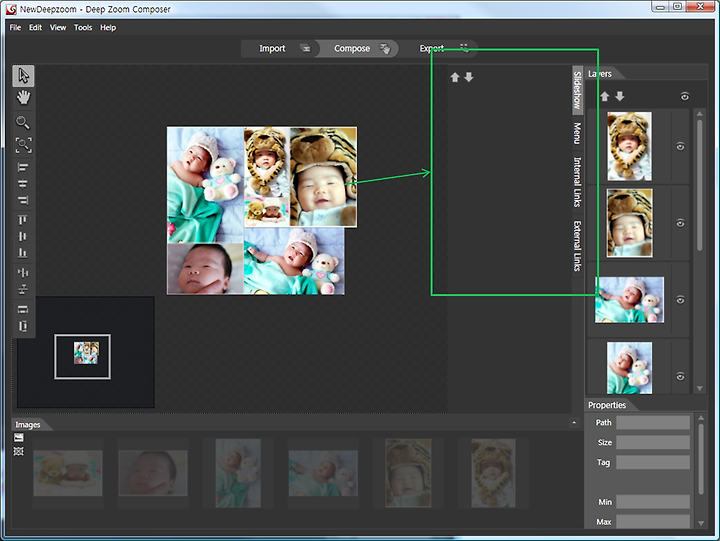Click Align top edges icon
The image size is (720, 541).
pos(22,220)
